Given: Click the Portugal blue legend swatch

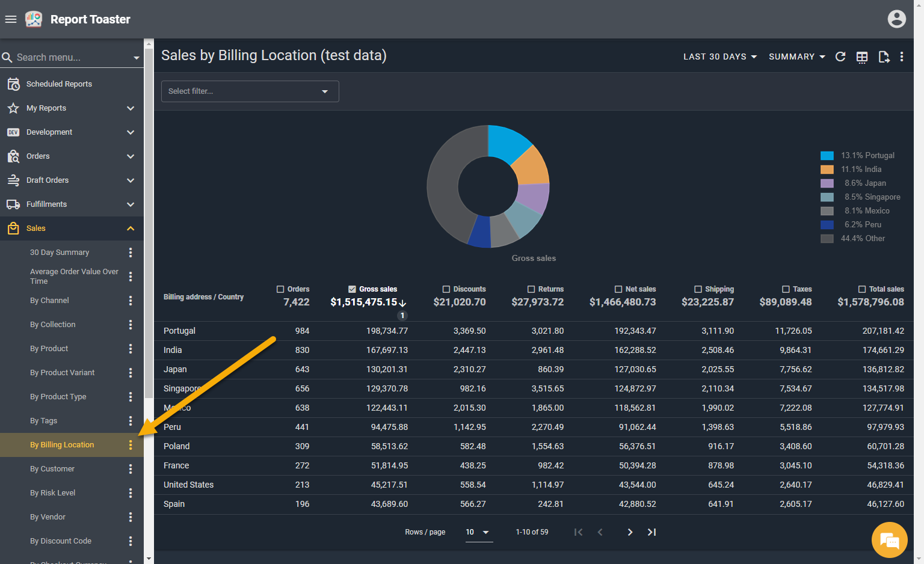Looking at the screenshot, I should [827, 156].
